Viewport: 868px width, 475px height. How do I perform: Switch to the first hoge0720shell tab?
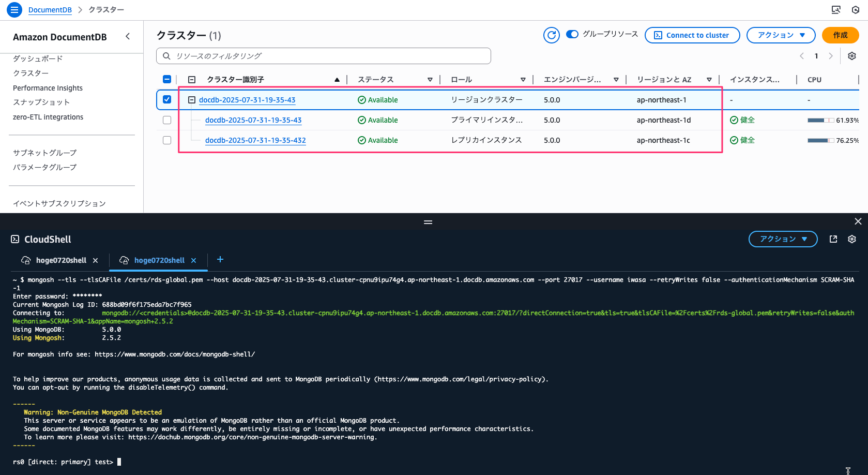tap(61, 260)
